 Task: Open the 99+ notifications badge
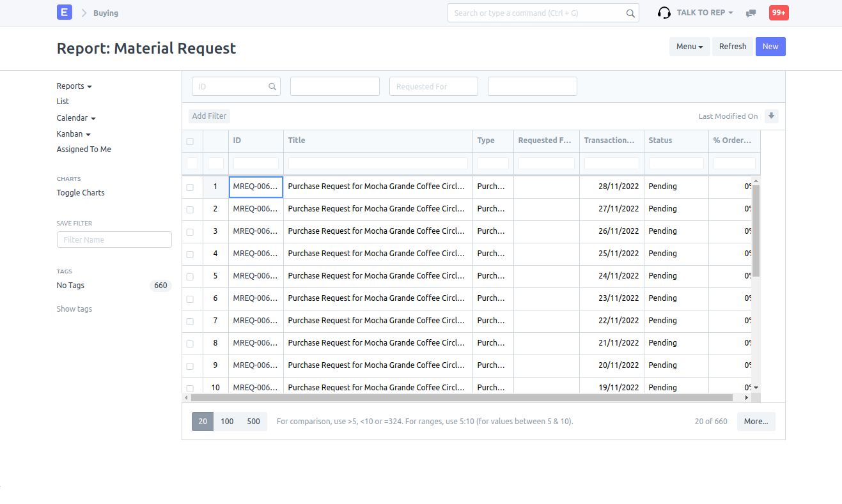[x=778, y=13]
